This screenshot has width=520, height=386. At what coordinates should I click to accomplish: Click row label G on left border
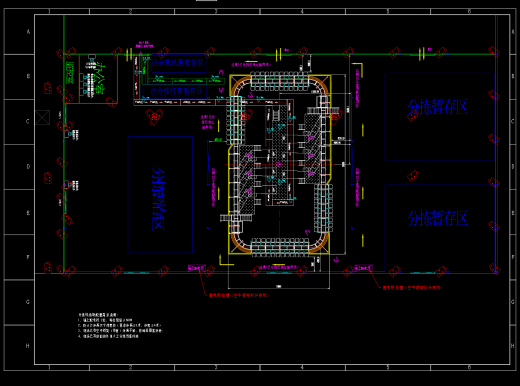pos(28,302)
